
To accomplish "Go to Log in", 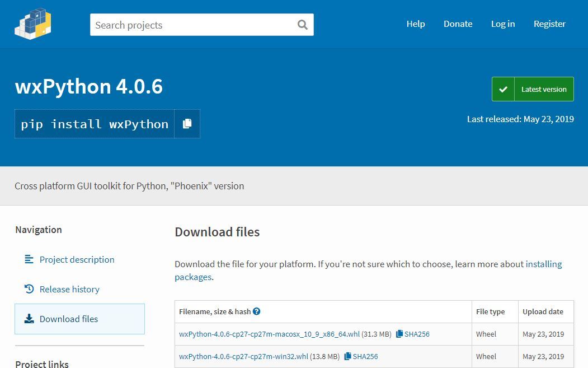I will point(503,24).
